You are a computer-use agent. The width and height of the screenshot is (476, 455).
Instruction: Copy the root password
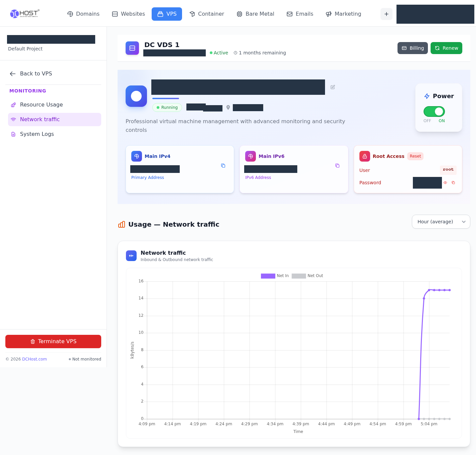pos(453,183)
